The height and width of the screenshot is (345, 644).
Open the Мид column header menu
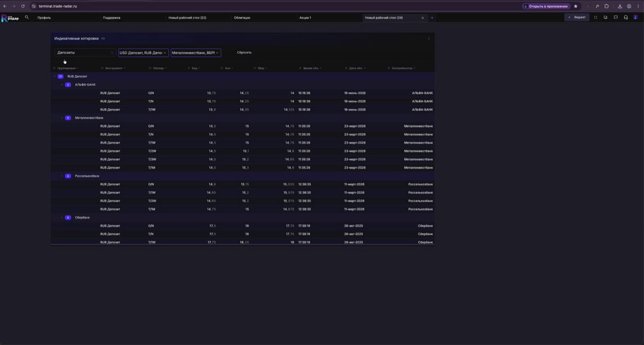266,68
